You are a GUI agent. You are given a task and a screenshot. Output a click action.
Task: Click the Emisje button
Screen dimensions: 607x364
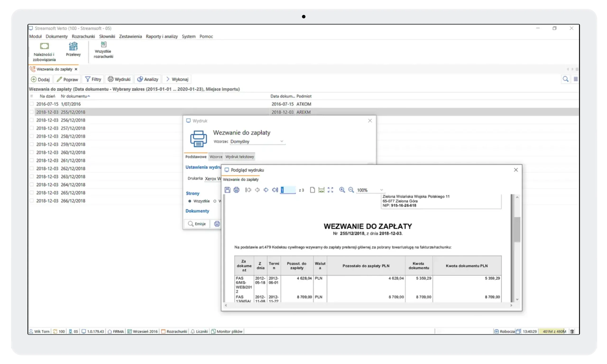point(197,224)
